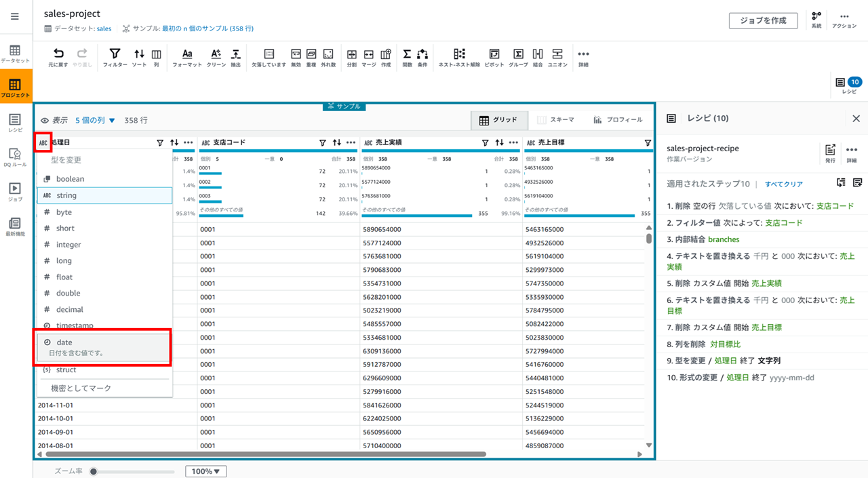Screen dimensions: 868x478
Task: Open the Duplicates (重複) tool
Action: click(x=311, y=57)
